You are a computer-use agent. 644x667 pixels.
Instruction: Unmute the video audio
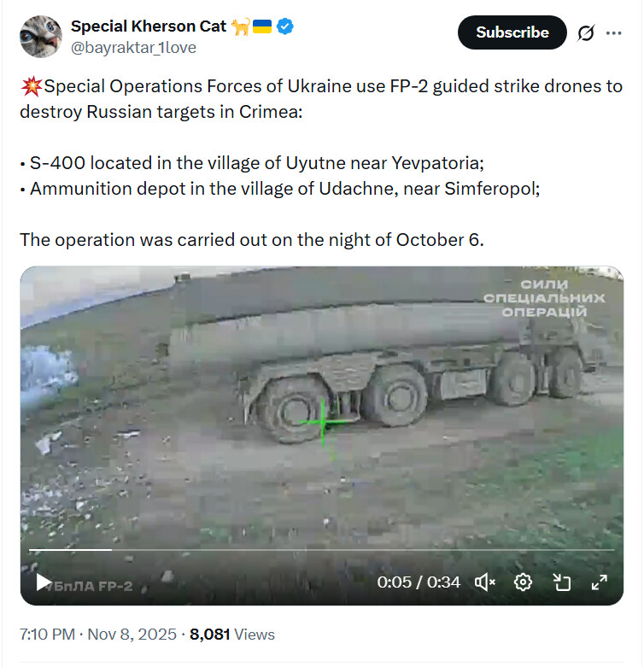(485, 582)
